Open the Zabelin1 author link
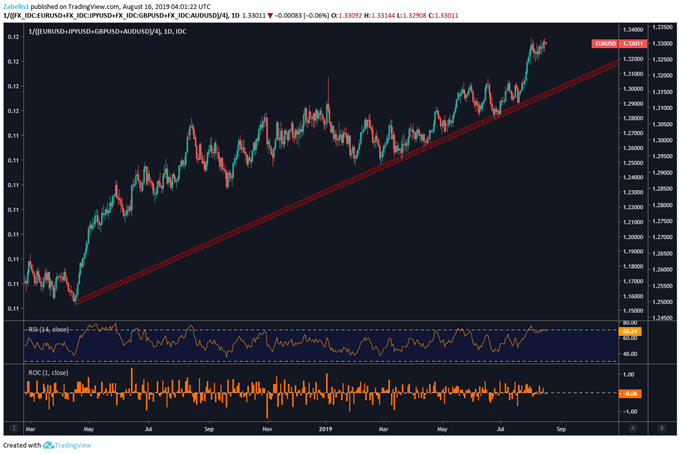The width and height of the screenshot is (680, 454). [16, 7]
